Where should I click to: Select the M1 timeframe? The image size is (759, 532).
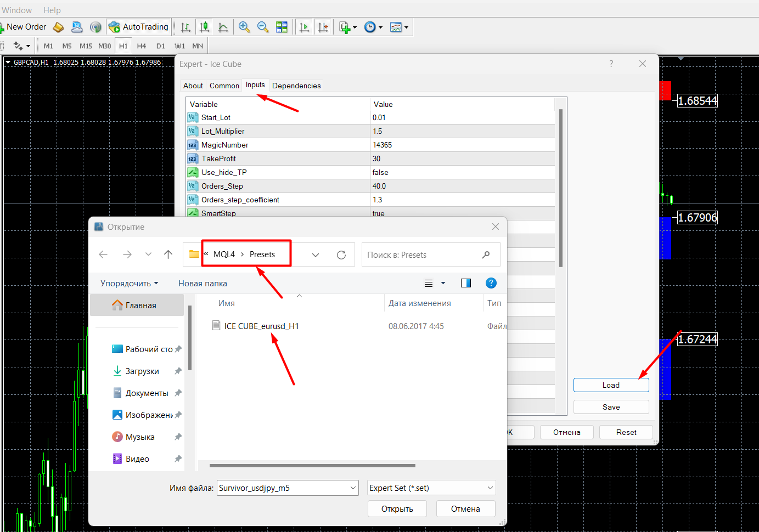point(48,46)
